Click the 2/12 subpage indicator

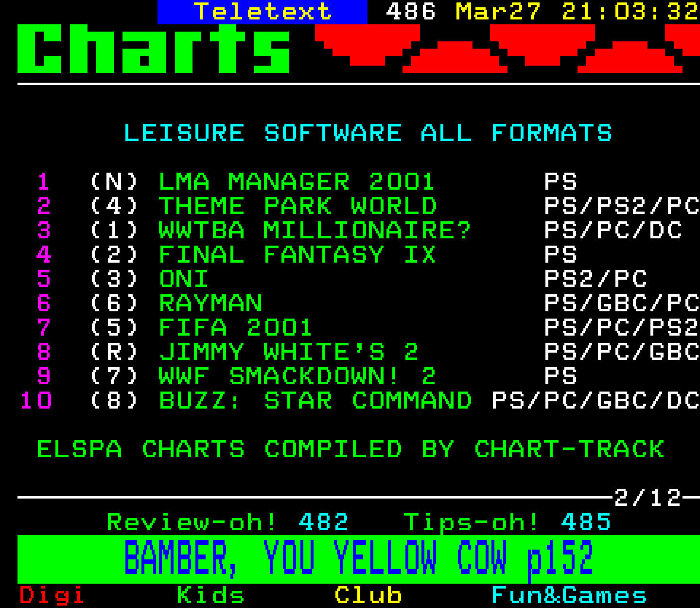point(648,498)
